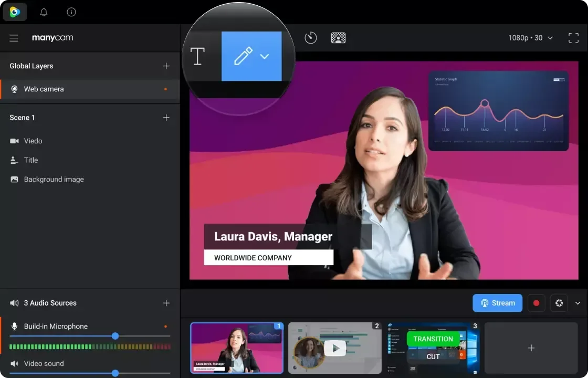The height and width of the screenshot is (378, 588).
Task: Click the Stream button
Action: coord(497,303)
